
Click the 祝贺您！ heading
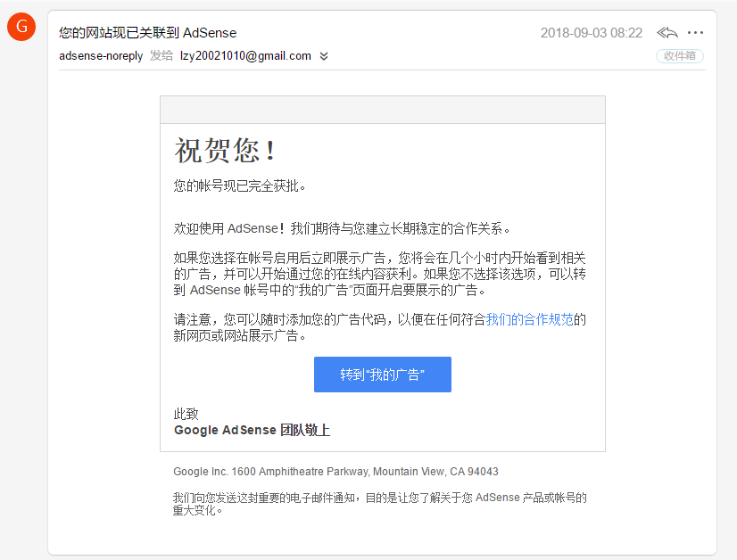(225, 151)
